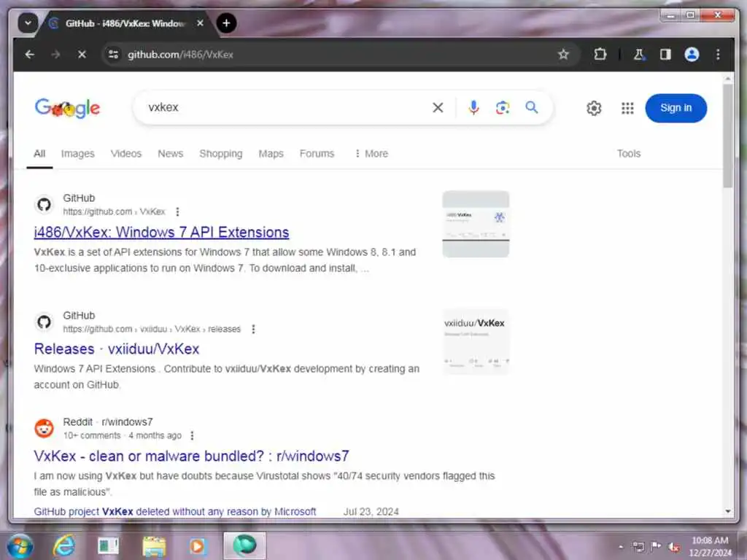The height and width of the screenshot is (560, 747).
Task: Select the All results tab
Action: click(39, 154)
